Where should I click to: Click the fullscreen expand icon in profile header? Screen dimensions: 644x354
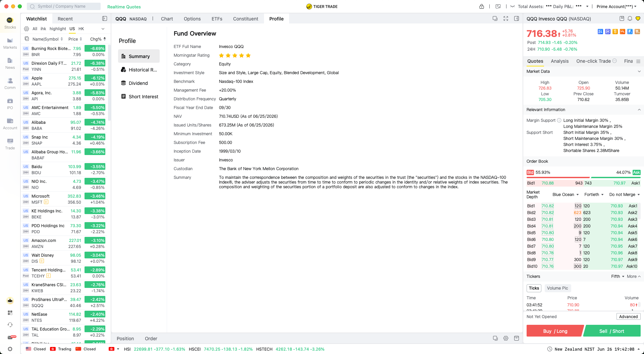click(x=506, y=19)
